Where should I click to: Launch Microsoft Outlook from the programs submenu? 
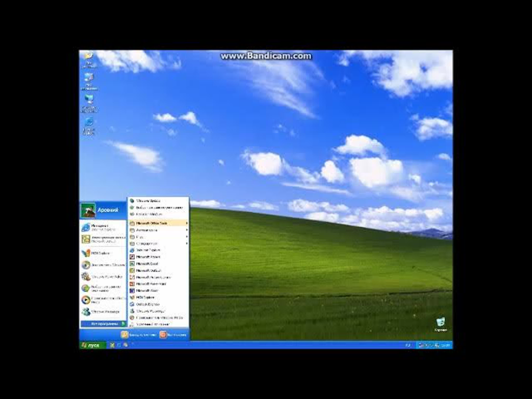(158, 271)
